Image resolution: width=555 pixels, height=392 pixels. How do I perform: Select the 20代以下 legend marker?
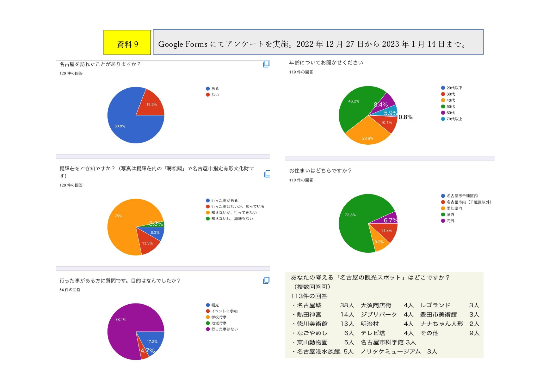click(443, 88)
